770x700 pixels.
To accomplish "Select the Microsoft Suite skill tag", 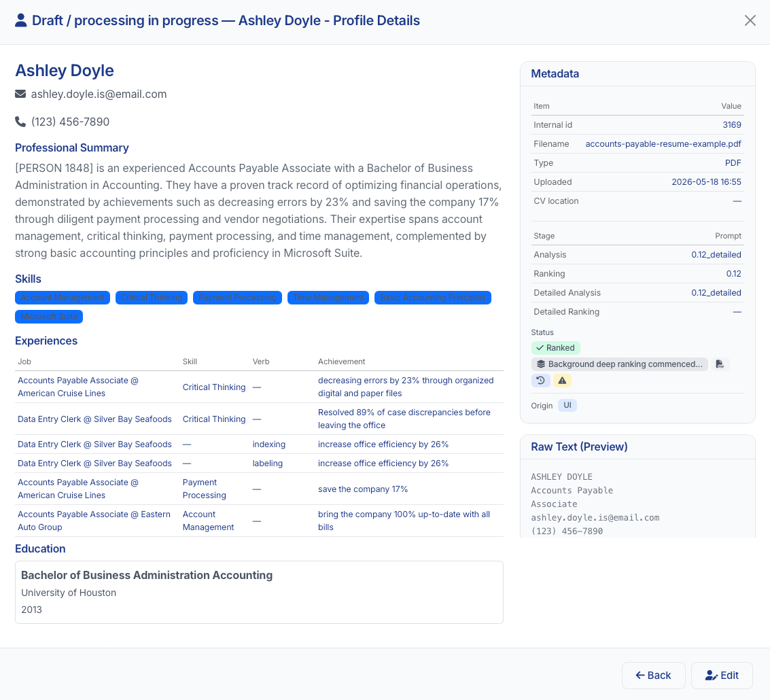I will click(49, 317).
